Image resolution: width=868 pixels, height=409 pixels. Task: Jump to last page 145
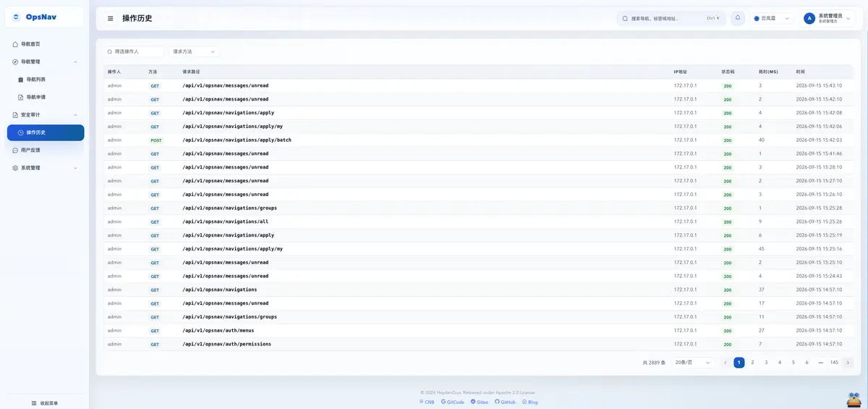click(834, 363)
